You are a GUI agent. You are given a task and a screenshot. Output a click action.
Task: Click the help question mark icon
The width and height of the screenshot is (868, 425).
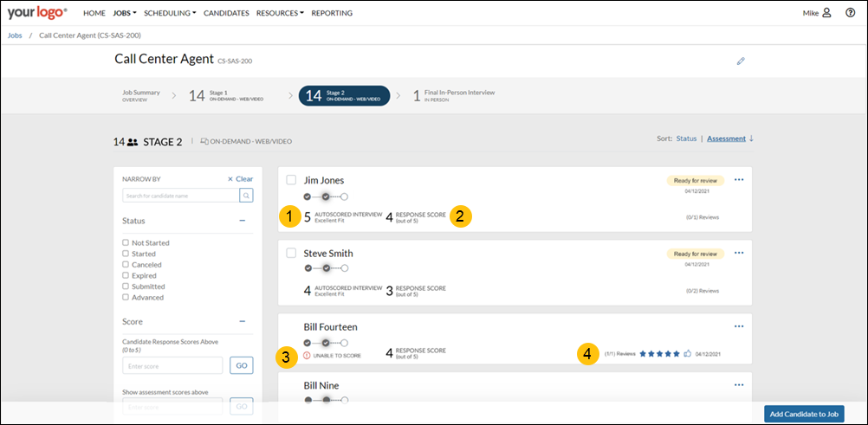click(850, 13)
